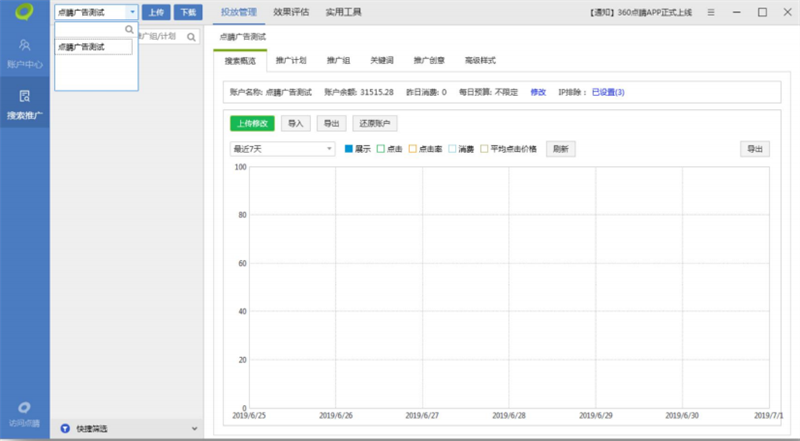
Task: Check the 平均点击价格 checkbox
Action: pos(484,149)
